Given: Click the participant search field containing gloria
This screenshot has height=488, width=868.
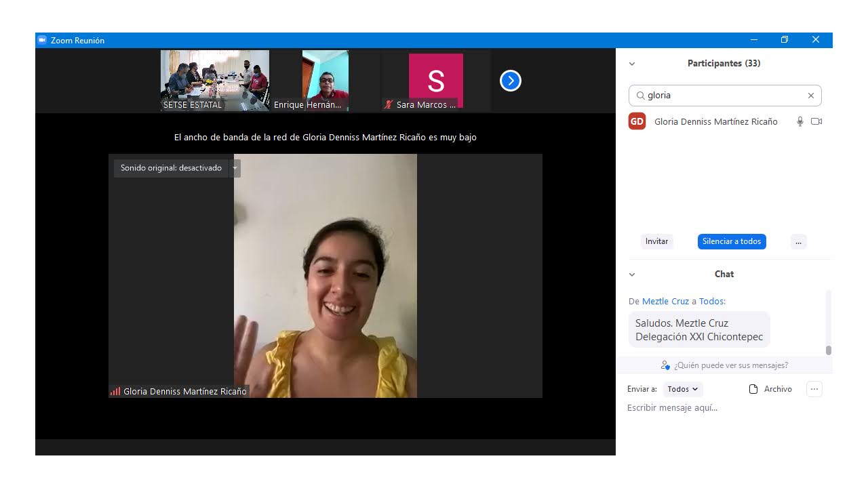Looking at the screenshot, I should 725,96.
